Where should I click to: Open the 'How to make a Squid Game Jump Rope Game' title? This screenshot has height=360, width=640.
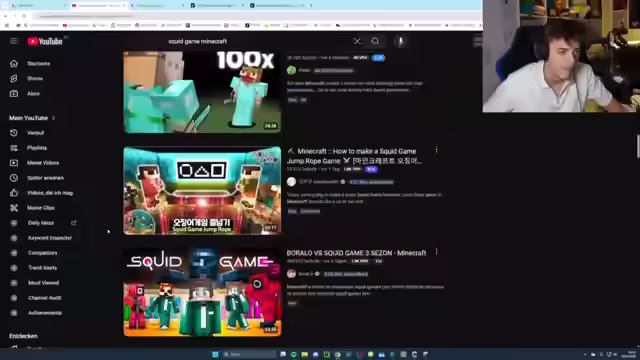click(354, 156)
